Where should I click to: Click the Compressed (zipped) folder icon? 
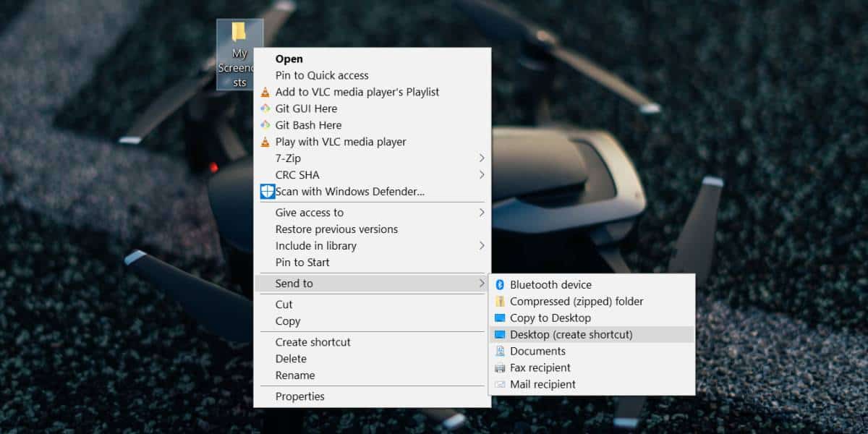tap(500, 302)
